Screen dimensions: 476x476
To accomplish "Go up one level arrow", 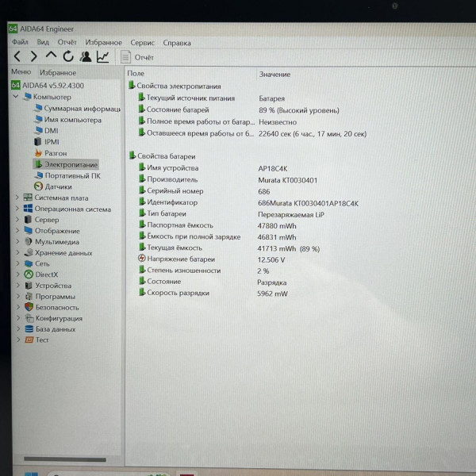I will click(51, 56).
